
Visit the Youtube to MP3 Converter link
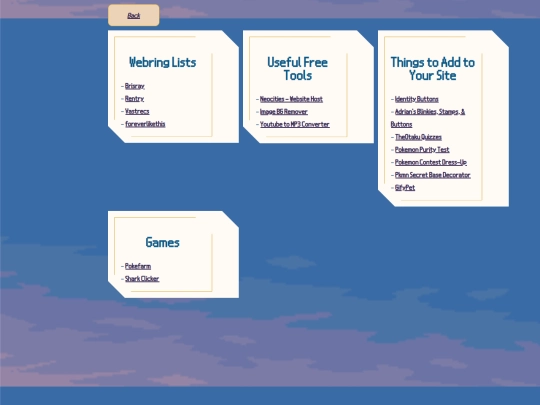pos(295,124)
